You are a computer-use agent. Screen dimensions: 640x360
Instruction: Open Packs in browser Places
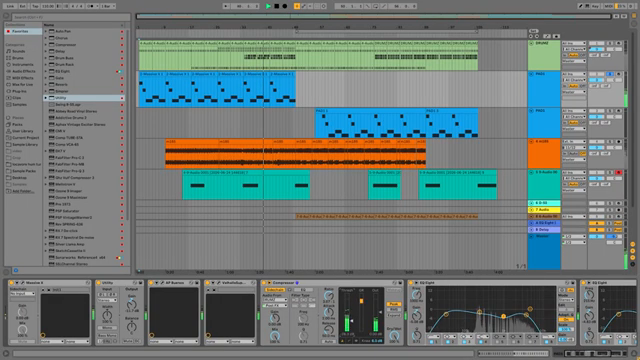(x=17, y=124)
